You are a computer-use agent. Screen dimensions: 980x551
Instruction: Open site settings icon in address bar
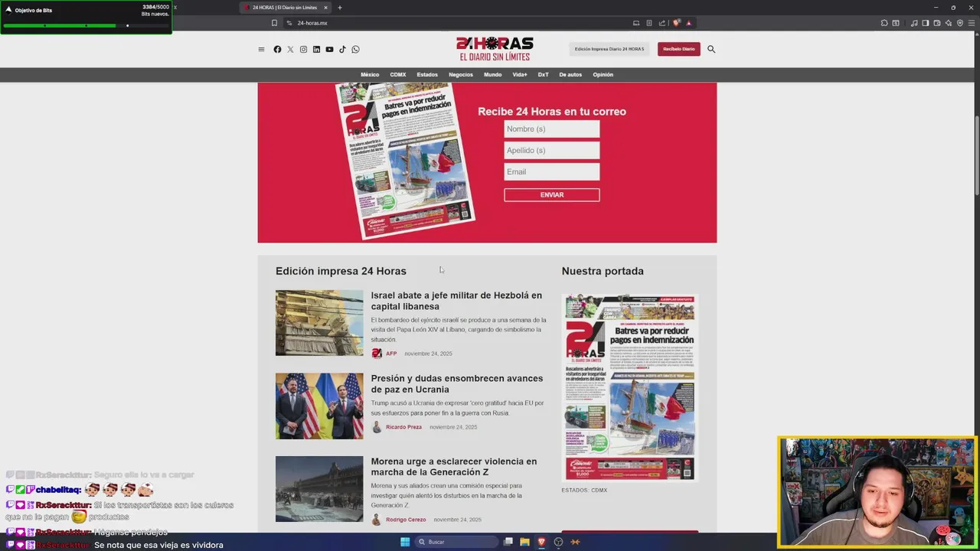tap(289, 23)
